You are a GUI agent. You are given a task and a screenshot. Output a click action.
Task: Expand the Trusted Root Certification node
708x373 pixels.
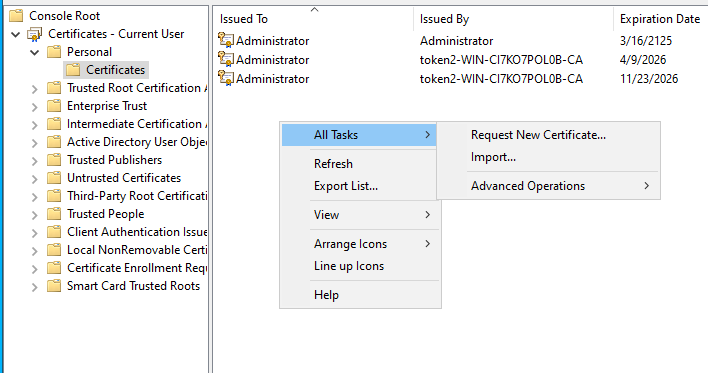point(35,89)
